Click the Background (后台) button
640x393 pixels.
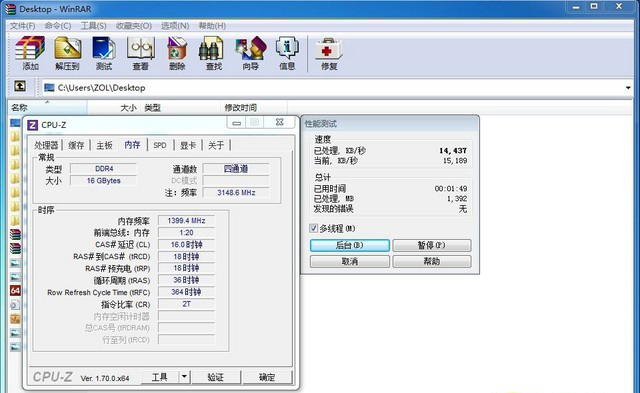350,245
